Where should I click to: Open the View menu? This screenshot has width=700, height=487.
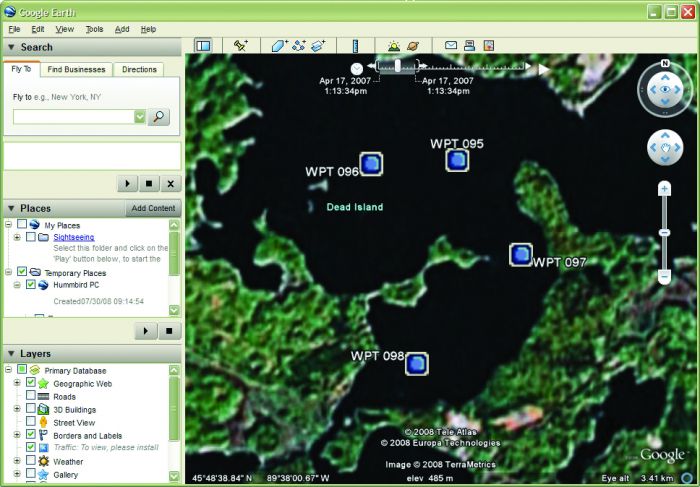[64, 29]
